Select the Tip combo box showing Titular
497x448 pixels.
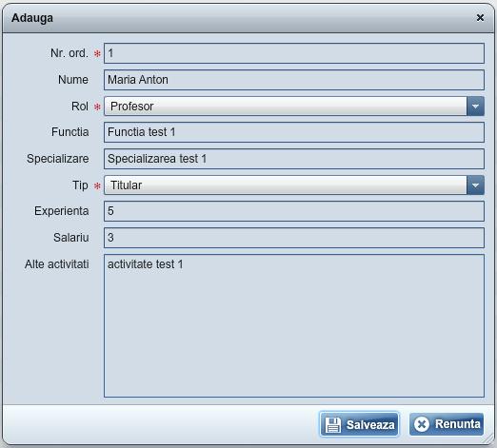294,185
